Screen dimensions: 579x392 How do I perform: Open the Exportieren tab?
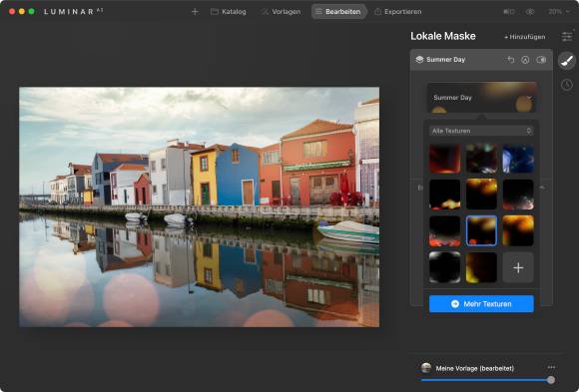pyautogui.click(x=398, y=12)
